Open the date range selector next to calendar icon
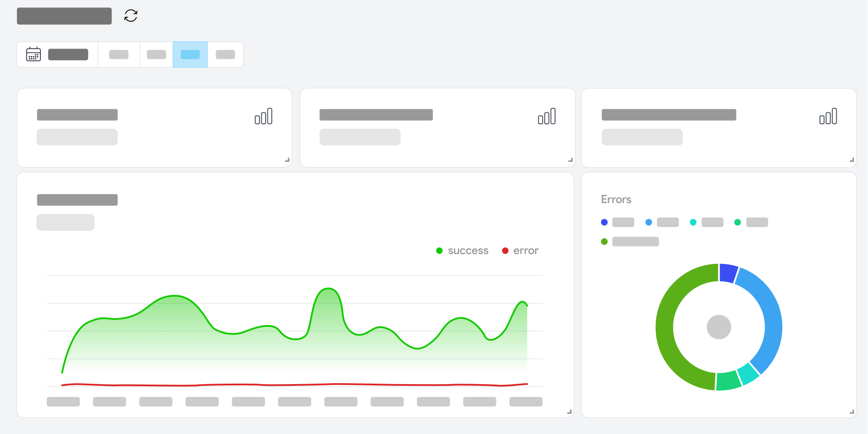 pos(68,54)
